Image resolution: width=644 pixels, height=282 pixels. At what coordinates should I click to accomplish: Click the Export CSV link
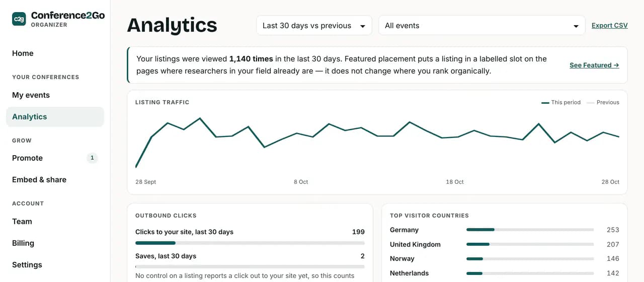point(609,26)
